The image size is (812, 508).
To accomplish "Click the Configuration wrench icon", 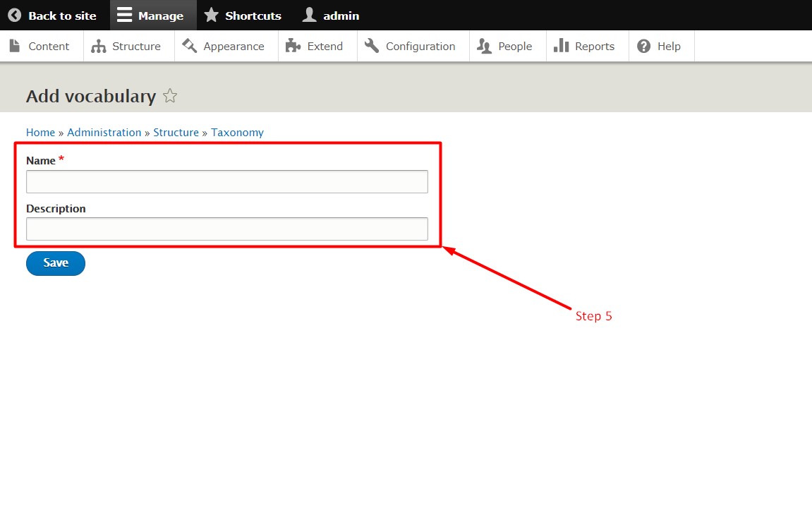I will pyautogui.click(x=372, y=46).
